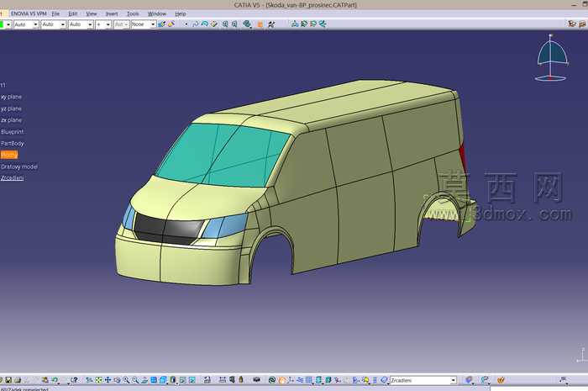The image size is (588, 391).
Task: Expand the third Auto dropdown
Action: coord(90,24)
